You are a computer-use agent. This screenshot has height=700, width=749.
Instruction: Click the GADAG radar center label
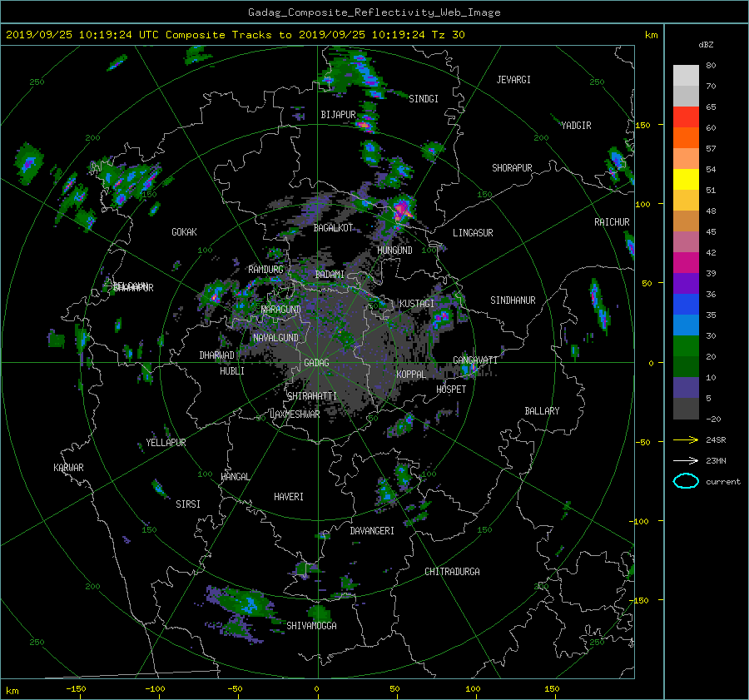(316, 363)
